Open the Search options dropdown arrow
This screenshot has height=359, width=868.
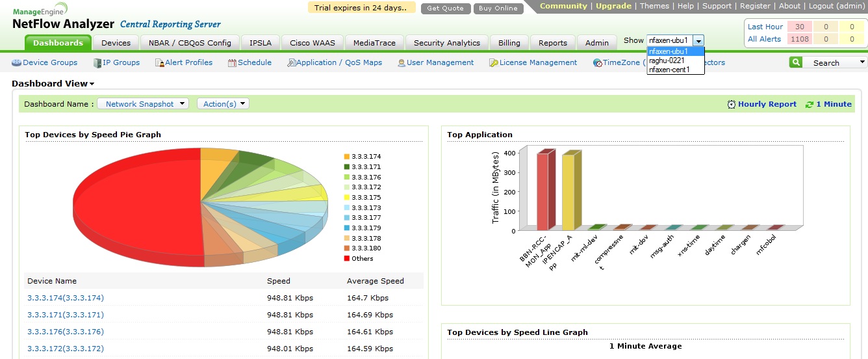[863, 62]
